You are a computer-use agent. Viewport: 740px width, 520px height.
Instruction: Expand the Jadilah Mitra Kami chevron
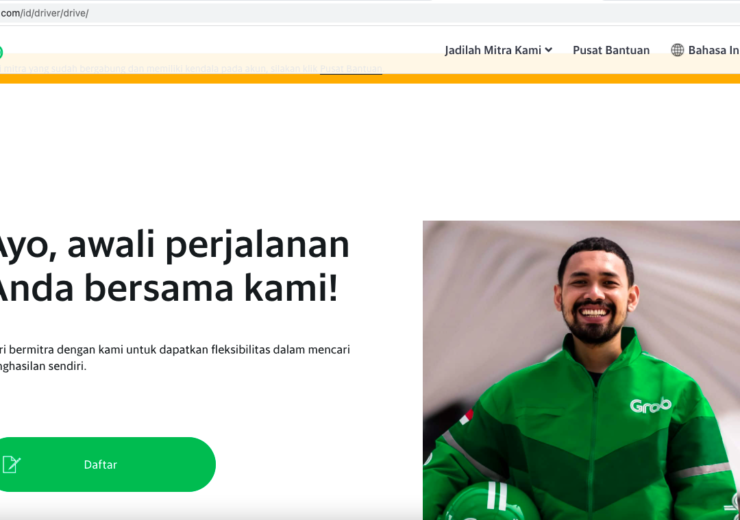(548, 50)
